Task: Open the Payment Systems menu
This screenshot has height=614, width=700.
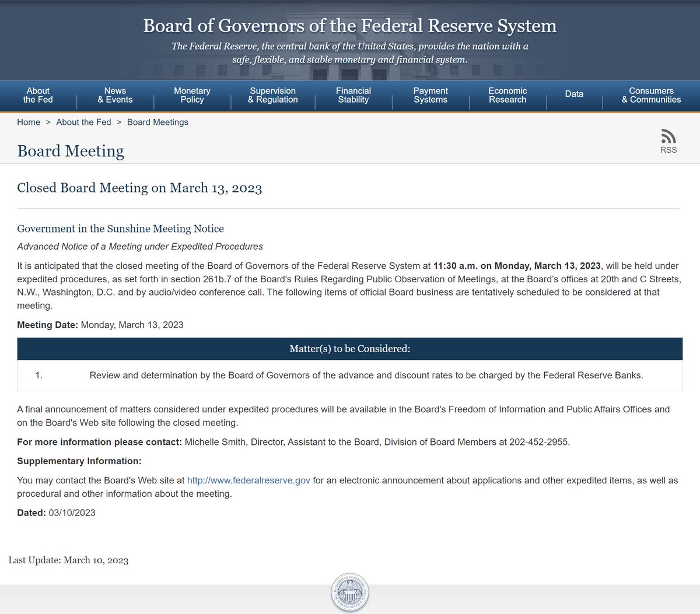Action: click(430, 95)
